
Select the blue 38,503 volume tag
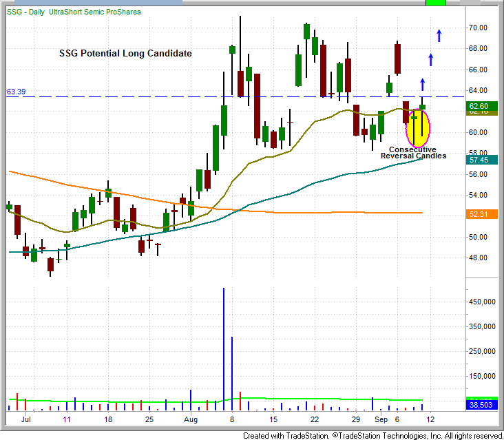point(481,405)
